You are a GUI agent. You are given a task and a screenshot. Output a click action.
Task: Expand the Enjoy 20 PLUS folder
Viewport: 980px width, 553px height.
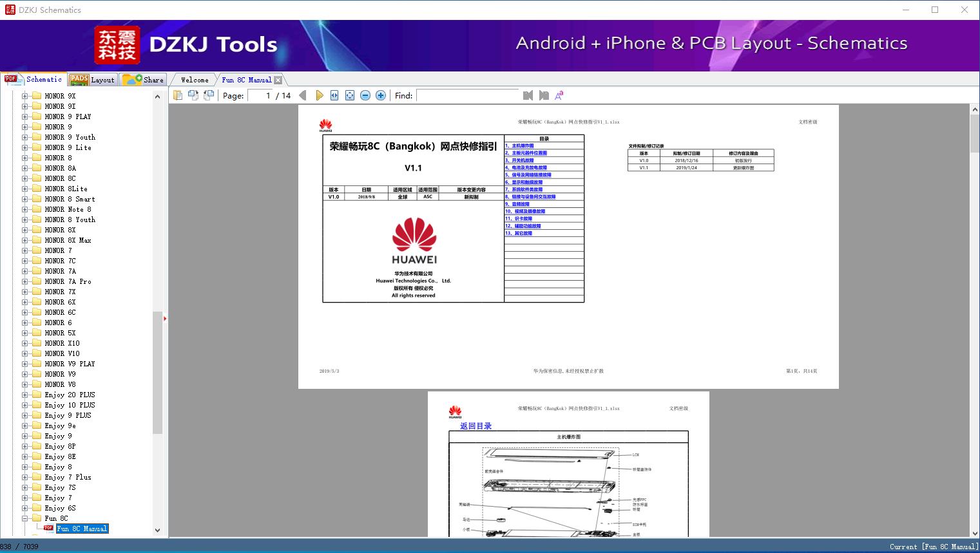(25, 395)
